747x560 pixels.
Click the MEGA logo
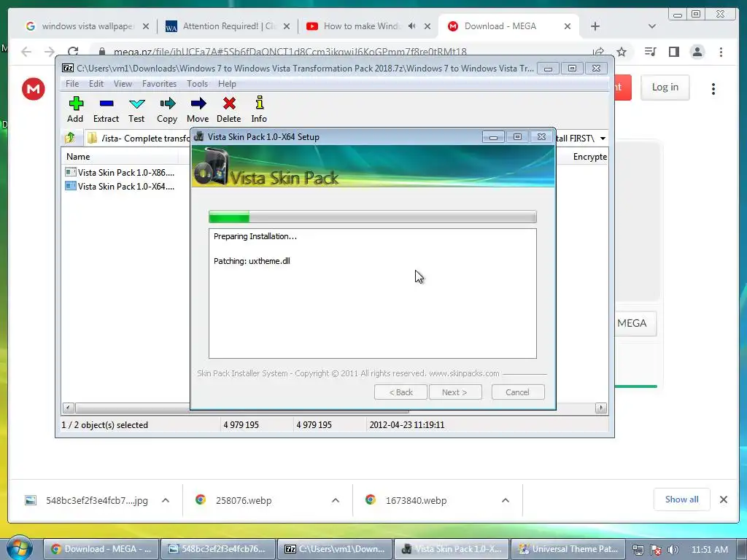click(x=34, y=88)
